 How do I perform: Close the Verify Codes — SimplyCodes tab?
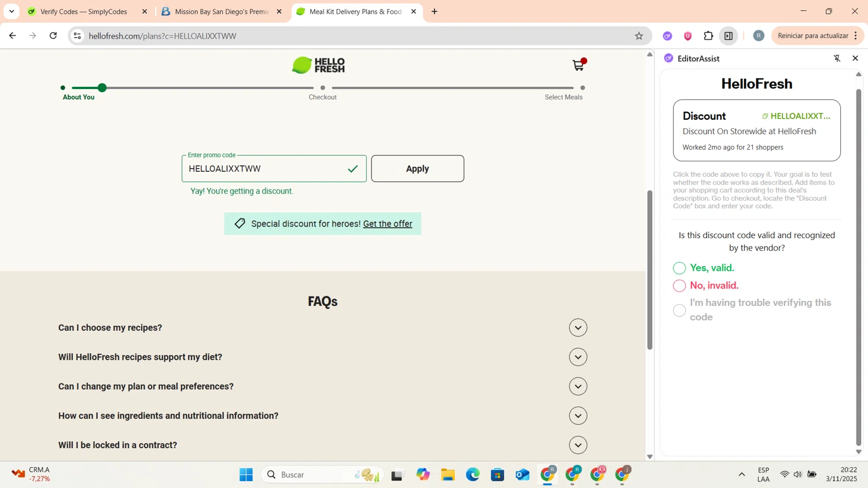coord(145,12)
